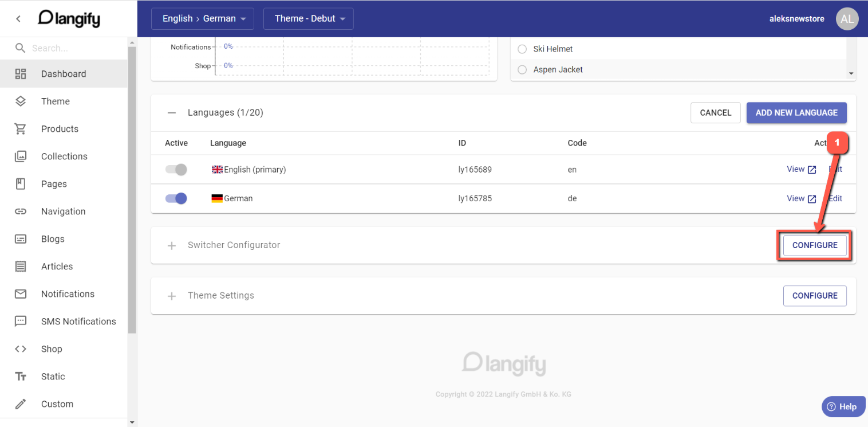Click the UK flag next to English
The height and width of the screenshot is (427, 868).
click(x=217, y=170)
